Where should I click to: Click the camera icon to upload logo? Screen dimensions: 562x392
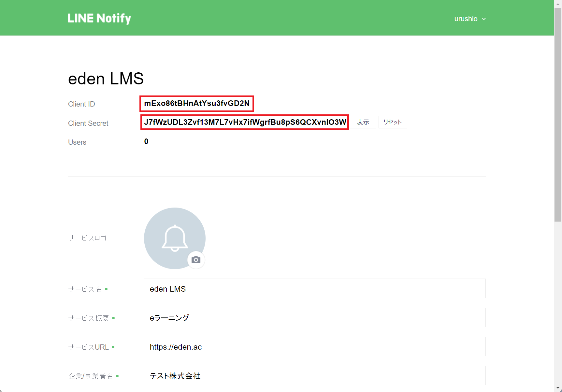pos(196,260)
